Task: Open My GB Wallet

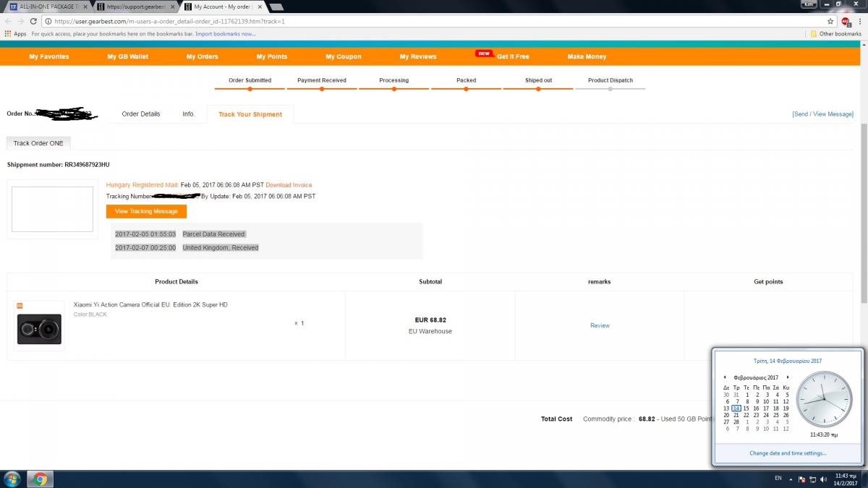Action: [x=127, y=56]
